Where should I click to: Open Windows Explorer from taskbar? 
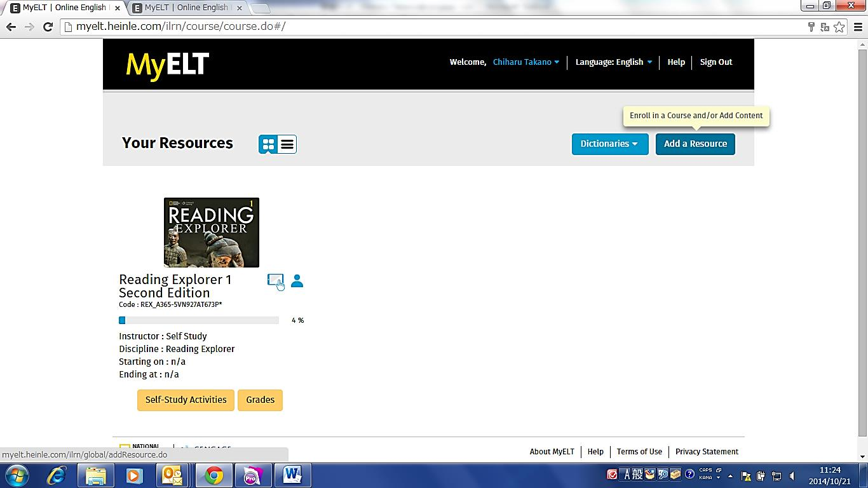[x=96, y=475]
